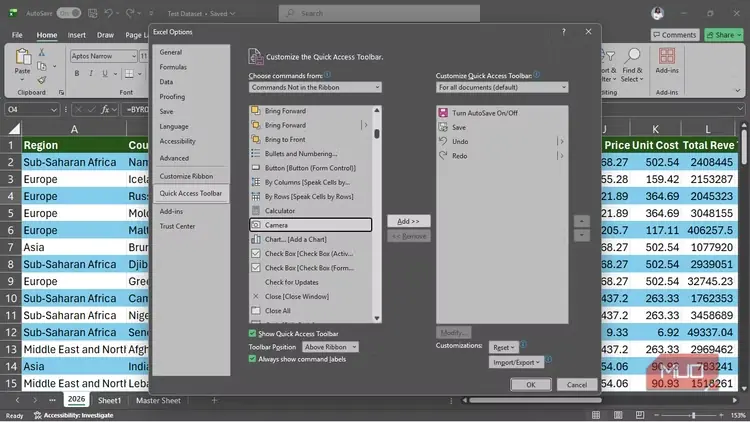This screenshot has height=422, width=750.
Task: Open the Reset customizations dropdown
Action: pyautogui.click(x=503, y=347)
